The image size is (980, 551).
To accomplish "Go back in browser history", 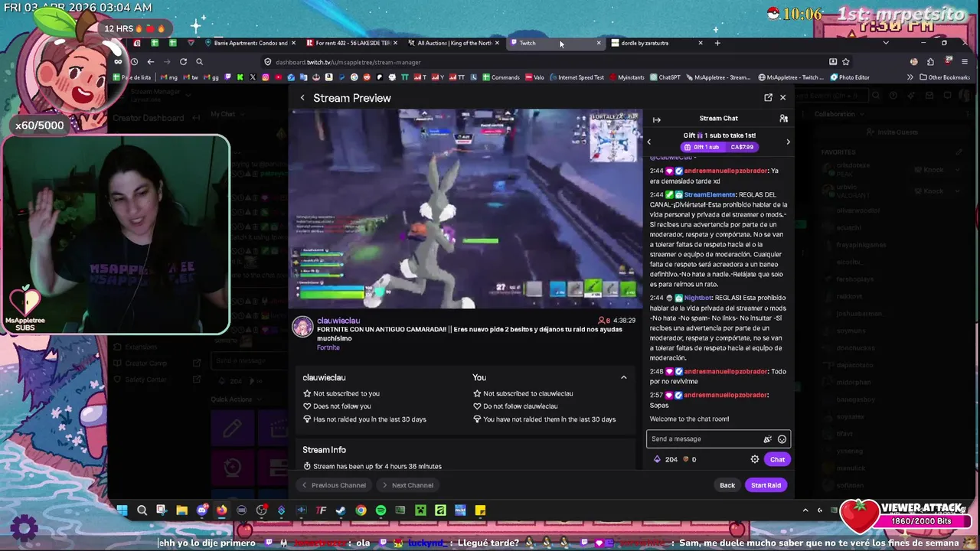I will pyautogui.click(x=150, y=62).
